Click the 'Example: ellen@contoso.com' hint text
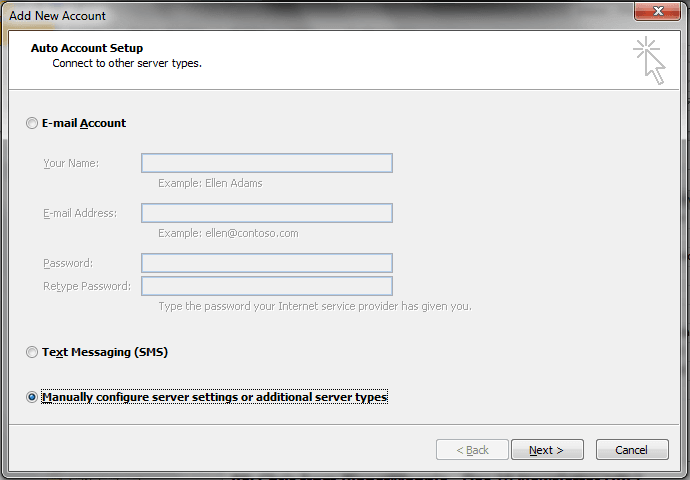Viewport: 690px width, 480px height. tap(228, 233)
